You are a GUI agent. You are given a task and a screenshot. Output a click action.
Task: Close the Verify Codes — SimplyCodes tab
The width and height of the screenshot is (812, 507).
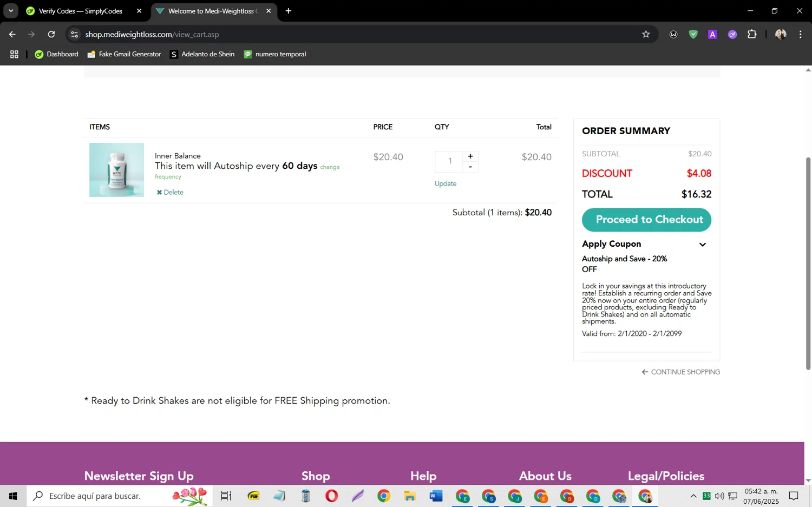pos(139,11)
